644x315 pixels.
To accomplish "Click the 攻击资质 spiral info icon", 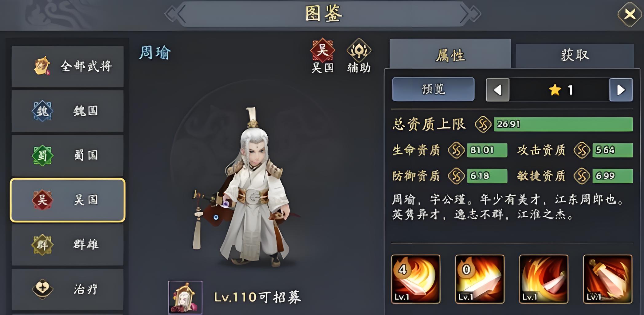I will (x=582, y=150).
